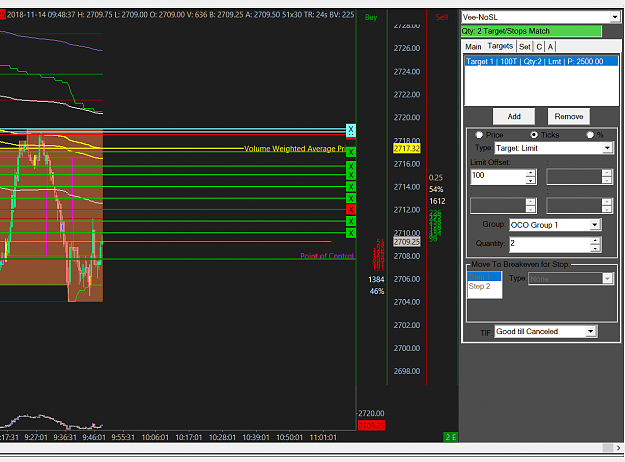Click the Limit Offset field showing 100
This screenshot has height=462, width=625.
tap(498, 177)
